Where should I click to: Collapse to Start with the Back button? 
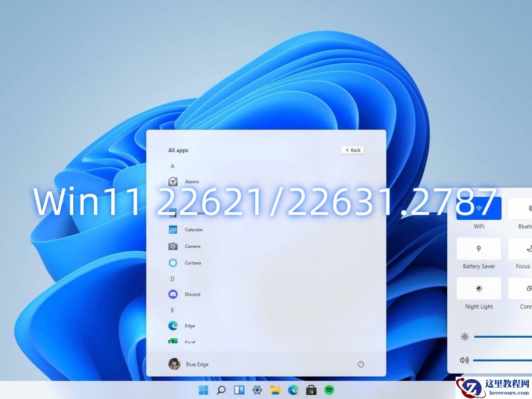pos(352,150)
